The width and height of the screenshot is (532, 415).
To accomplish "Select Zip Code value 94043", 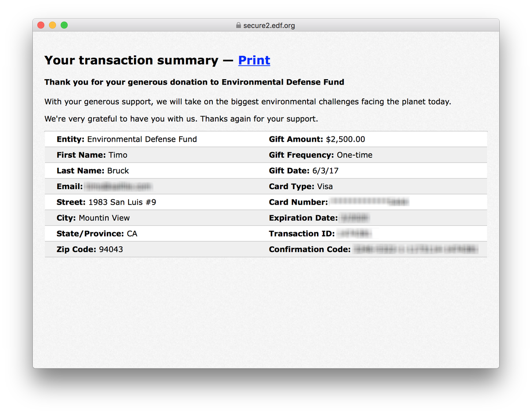I will coord(111,249).
